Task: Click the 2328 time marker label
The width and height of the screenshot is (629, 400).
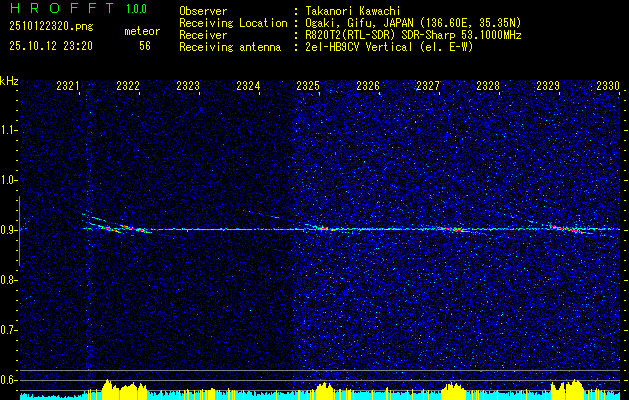Action: pyautogui.click(x=488, y=85)
